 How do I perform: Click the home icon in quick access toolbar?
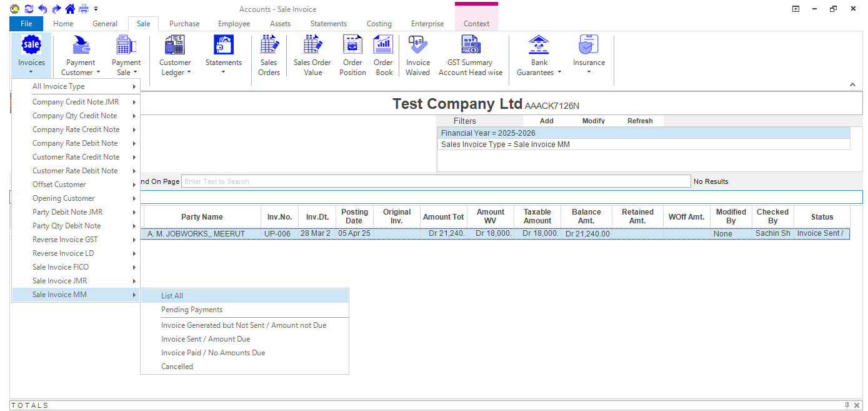point(70,9)
